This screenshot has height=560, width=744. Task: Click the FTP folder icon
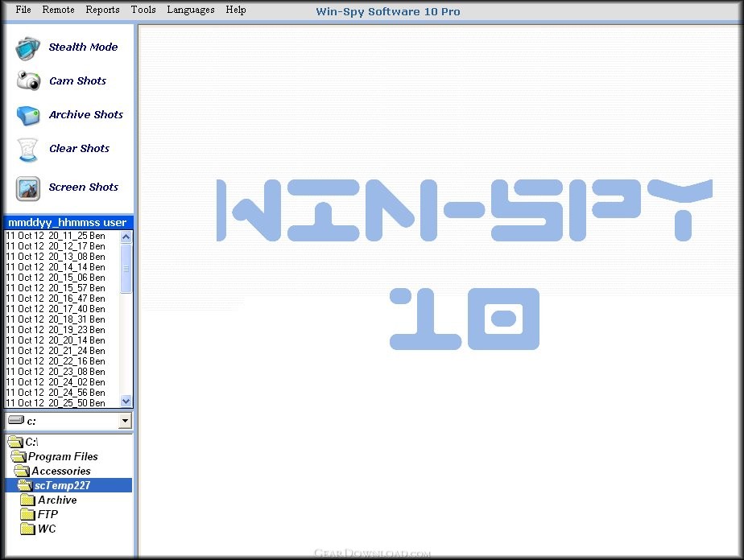tap(27, 514)
